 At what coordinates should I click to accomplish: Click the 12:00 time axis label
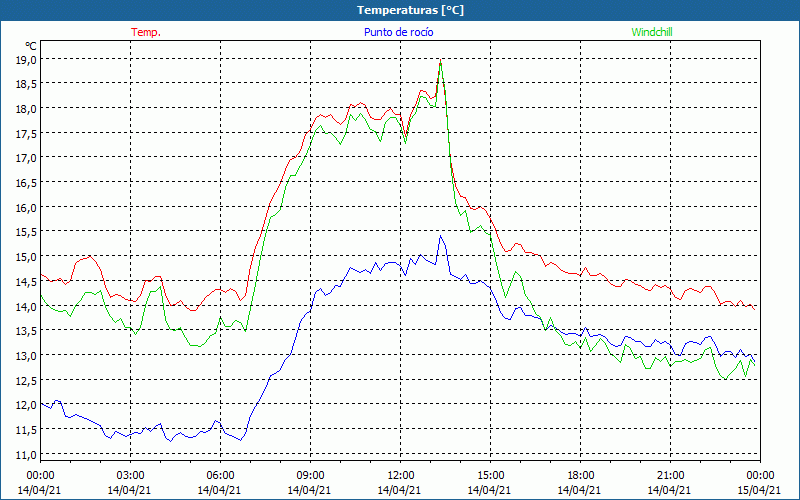click(401, 476)
